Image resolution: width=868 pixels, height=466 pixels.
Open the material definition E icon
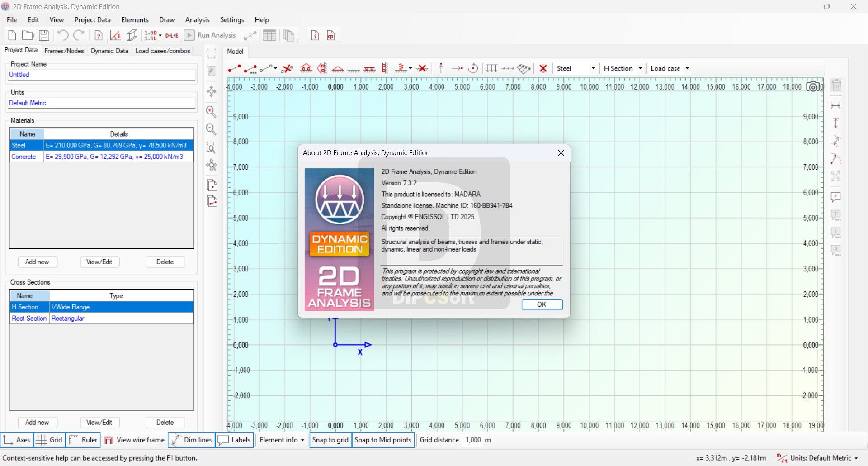[x=115, y=35]
